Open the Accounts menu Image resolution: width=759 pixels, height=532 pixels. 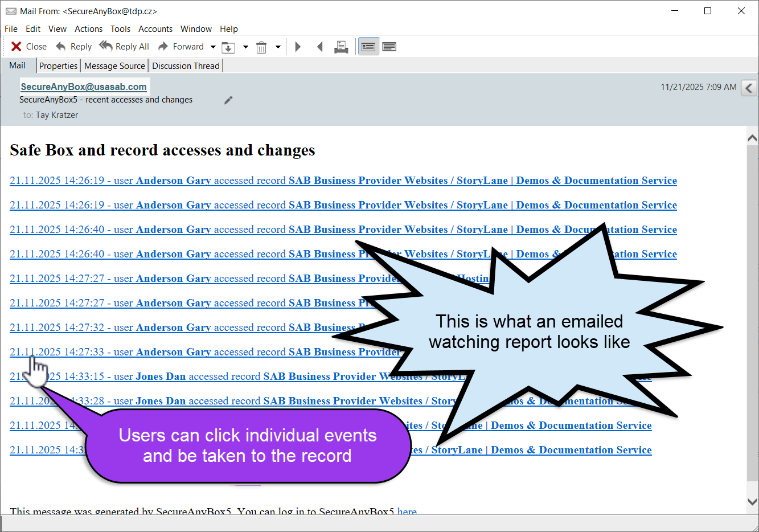click(x=155, y=29)
